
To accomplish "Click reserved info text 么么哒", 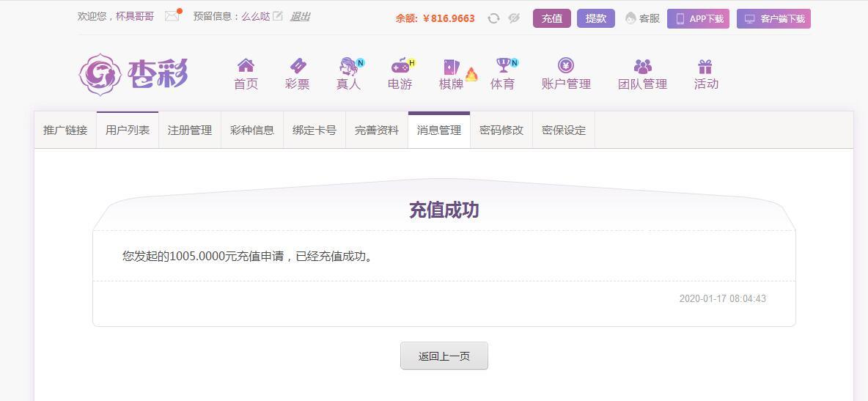I will [x=256, y=17].
